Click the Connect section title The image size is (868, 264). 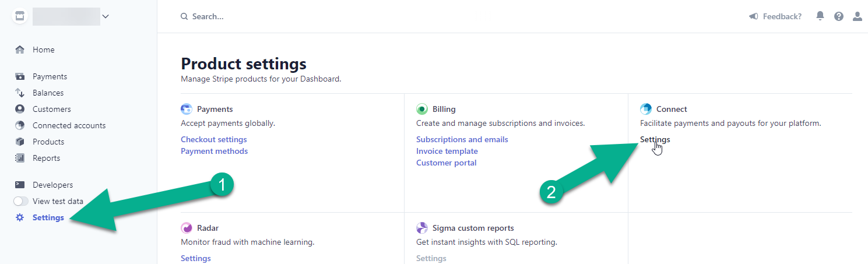[x=672, y=109]
